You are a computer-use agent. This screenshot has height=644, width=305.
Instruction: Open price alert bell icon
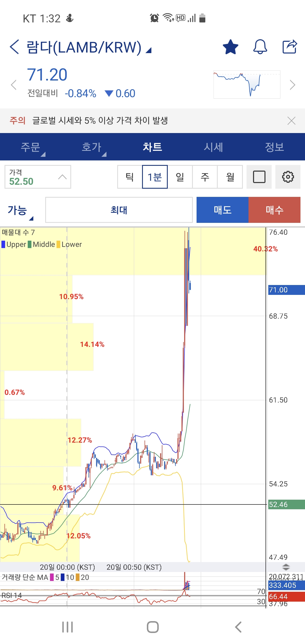tap(260, 47)
